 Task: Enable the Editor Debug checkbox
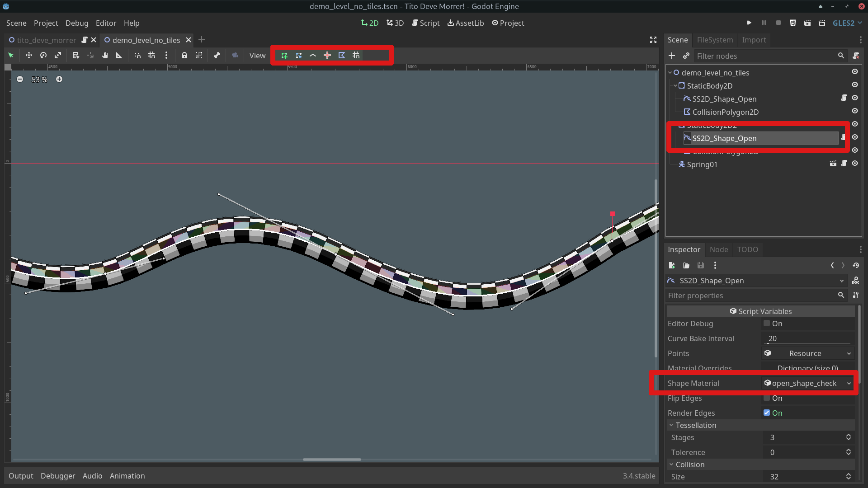pyautogui.click(x=766, y=323)
